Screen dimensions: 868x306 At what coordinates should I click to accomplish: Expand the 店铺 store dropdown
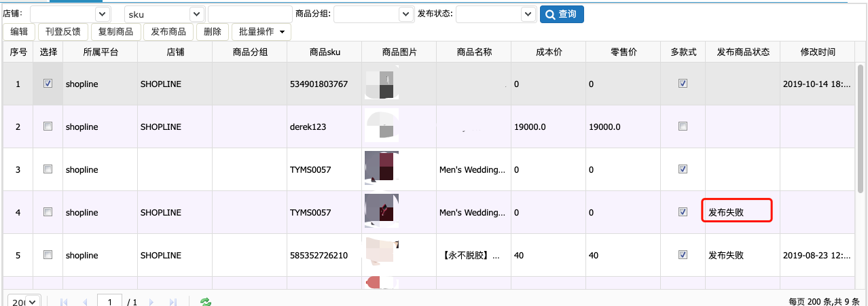pyautogui.click(x=71, y=14)
